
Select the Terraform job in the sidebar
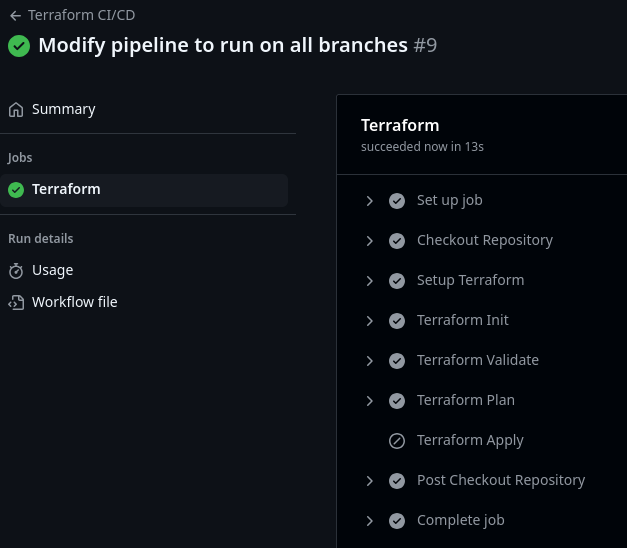pyautogui.click(x=144, y=190)
